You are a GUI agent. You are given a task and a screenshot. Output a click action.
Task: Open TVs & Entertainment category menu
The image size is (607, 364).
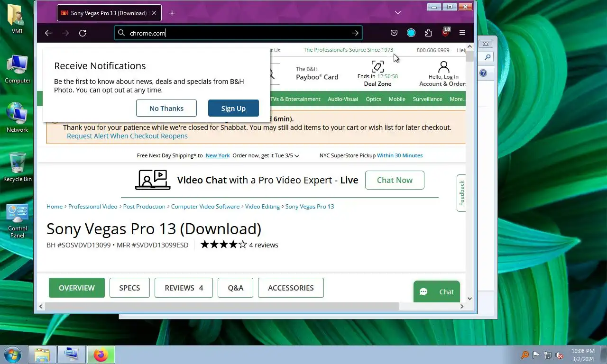click(295, 99)
